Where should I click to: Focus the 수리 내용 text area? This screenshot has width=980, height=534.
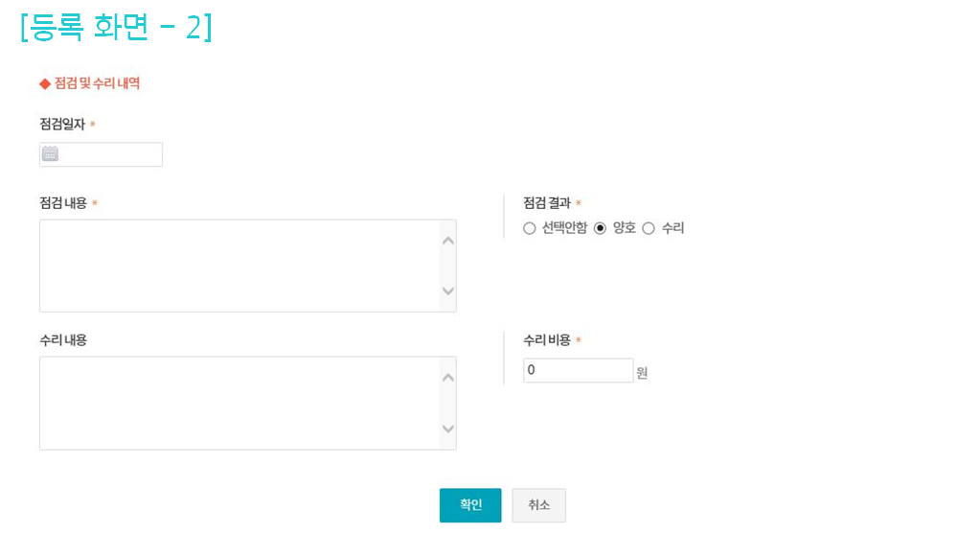(x=239, y=403)
